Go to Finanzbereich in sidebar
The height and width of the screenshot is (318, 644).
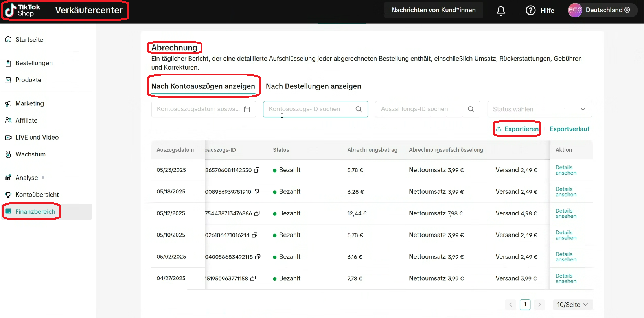35,211
